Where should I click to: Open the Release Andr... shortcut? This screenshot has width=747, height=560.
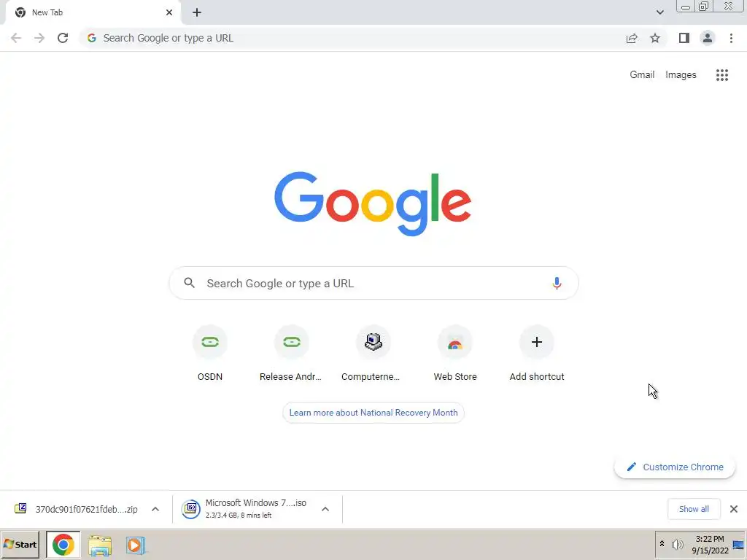pyautogui.click(x=291, y=354)
